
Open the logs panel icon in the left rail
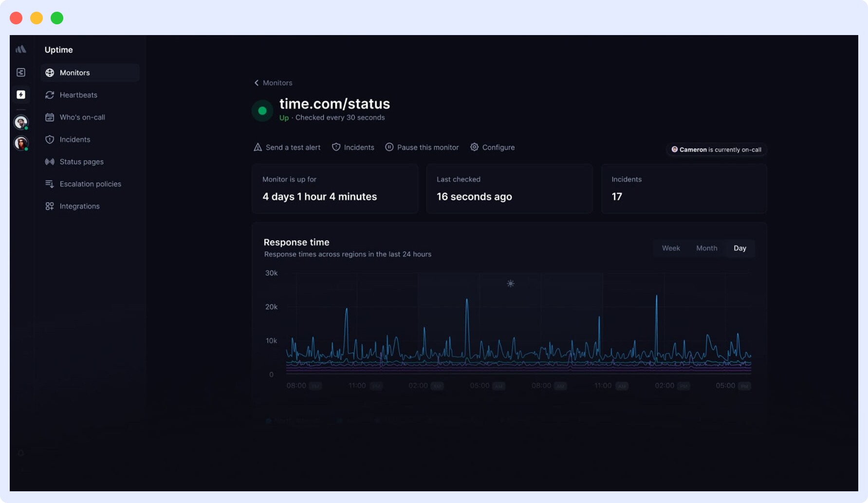pyautogui.click(x=21, y=72)
